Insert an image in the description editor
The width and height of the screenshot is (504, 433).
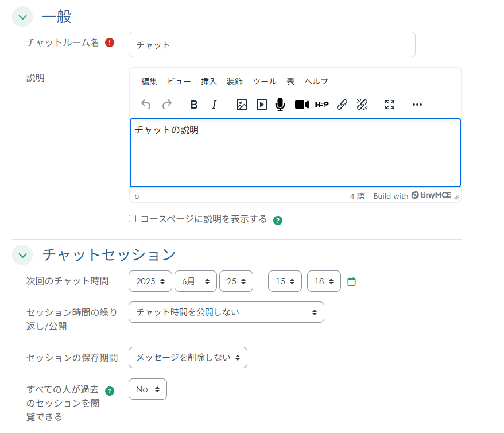[241, 105]
